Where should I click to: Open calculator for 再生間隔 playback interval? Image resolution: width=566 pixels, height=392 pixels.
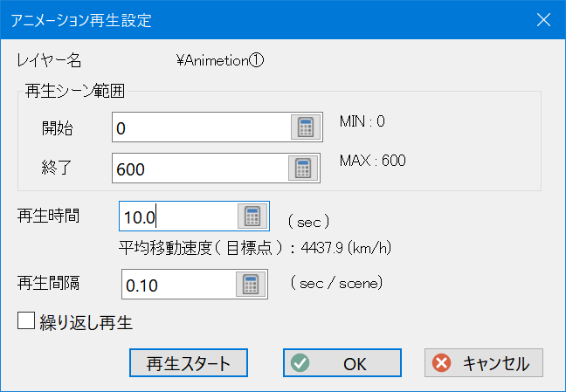click(x=251, y=284)
